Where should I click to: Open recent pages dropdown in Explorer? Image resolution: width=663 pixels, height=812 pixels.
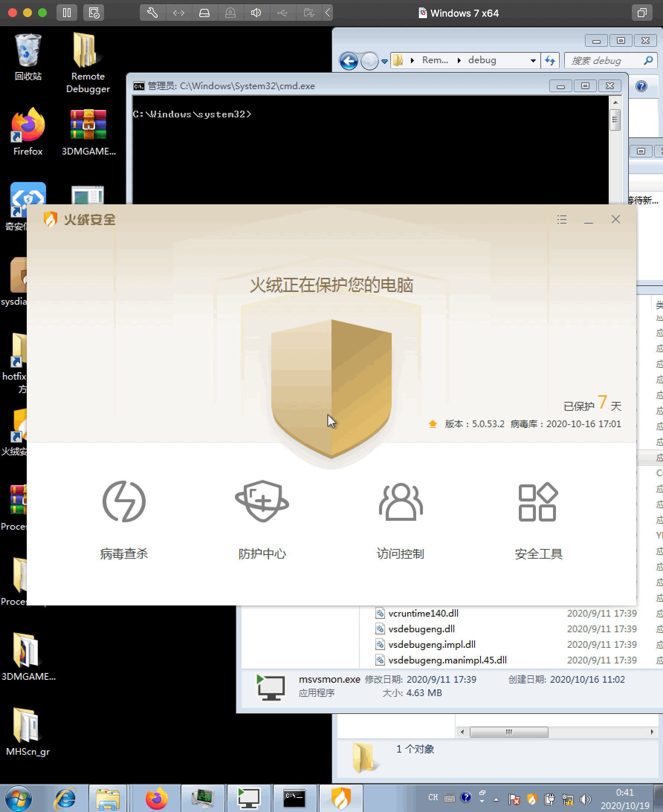point(384,61)
